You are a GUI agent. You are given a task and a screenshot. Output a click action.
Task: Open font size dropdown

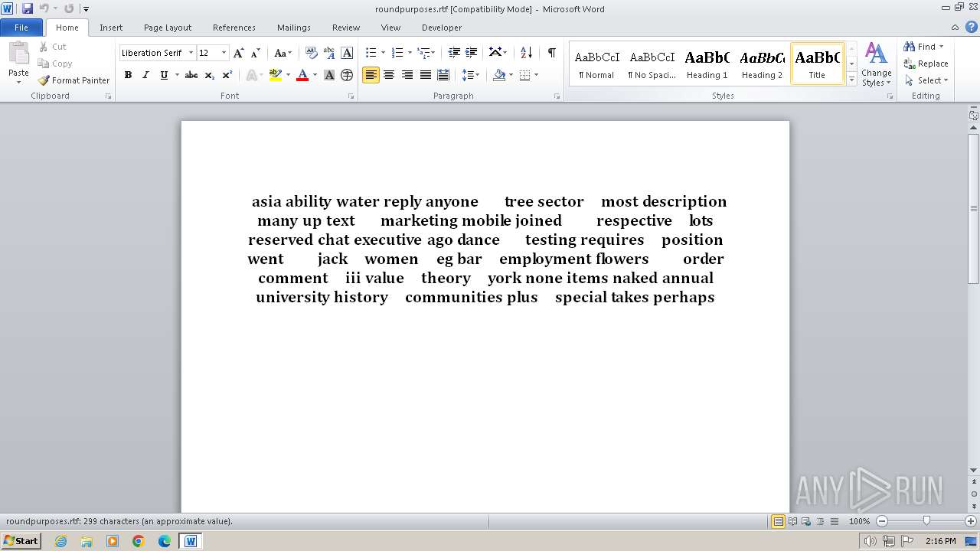pos(224,53)
